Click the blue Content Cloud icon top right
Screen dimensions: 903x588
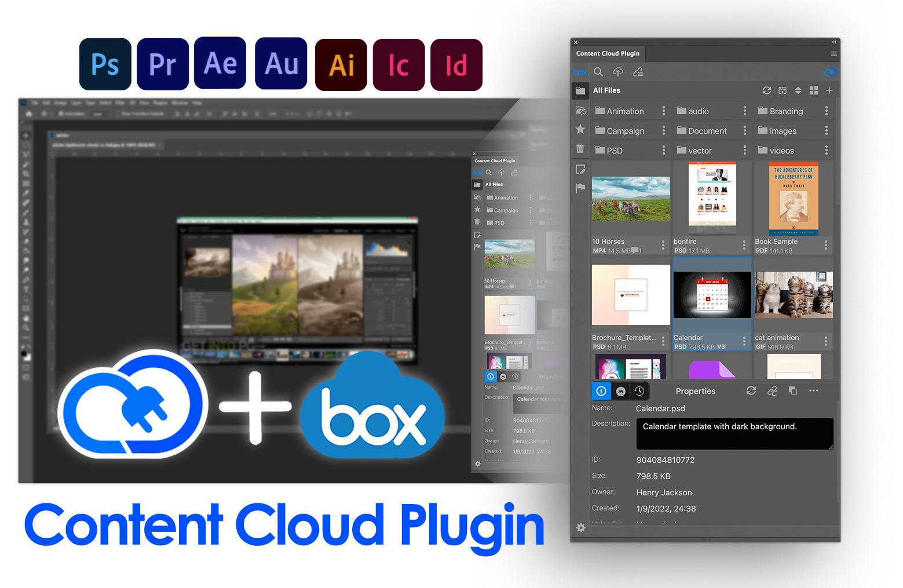(x=830, y=72)
